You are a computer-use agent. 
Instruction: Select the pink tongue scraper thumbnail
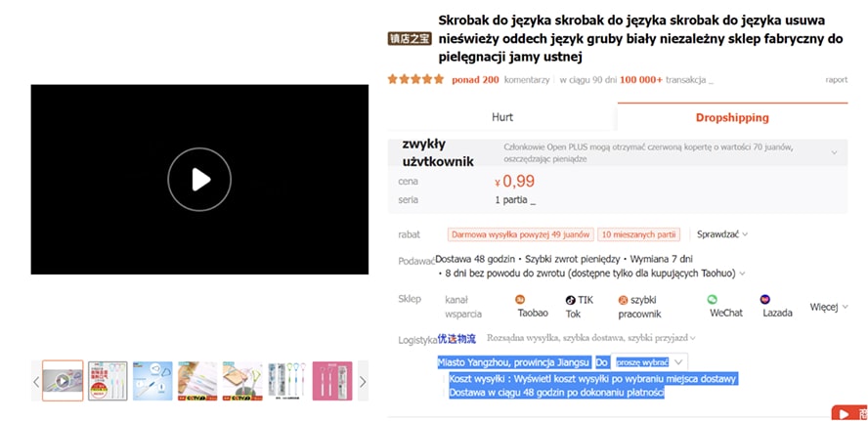click(x=332, y=381)
